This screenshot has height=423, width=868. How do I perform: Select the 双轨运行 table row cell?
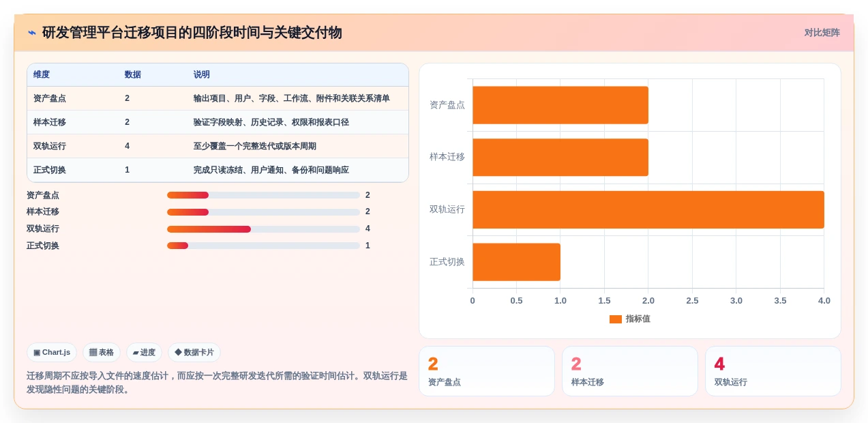(x=50, y=146)
